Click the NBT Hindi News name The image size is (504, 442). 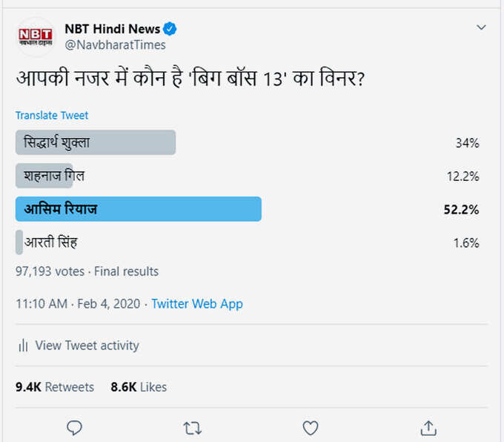pos(112,29)
